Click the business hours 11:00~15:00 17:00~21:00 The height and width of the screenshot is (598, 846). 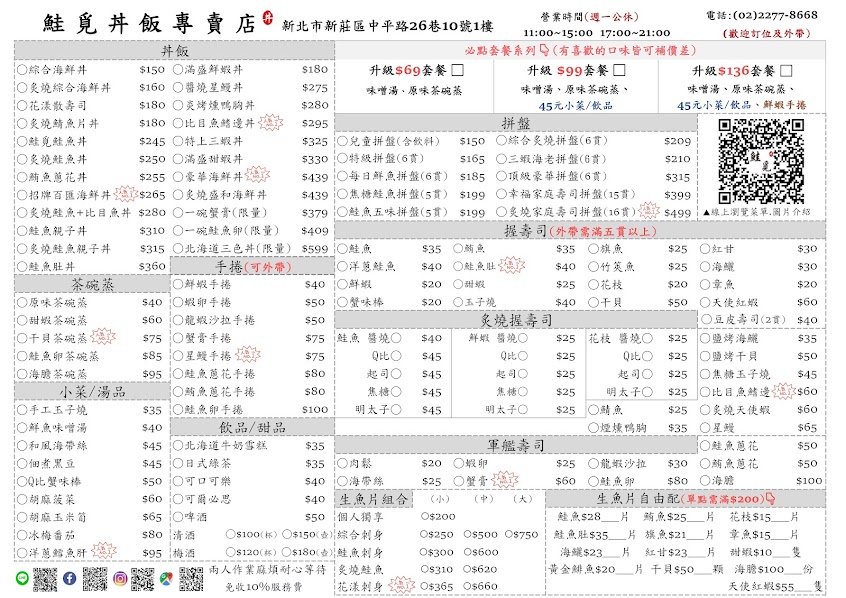597,33
